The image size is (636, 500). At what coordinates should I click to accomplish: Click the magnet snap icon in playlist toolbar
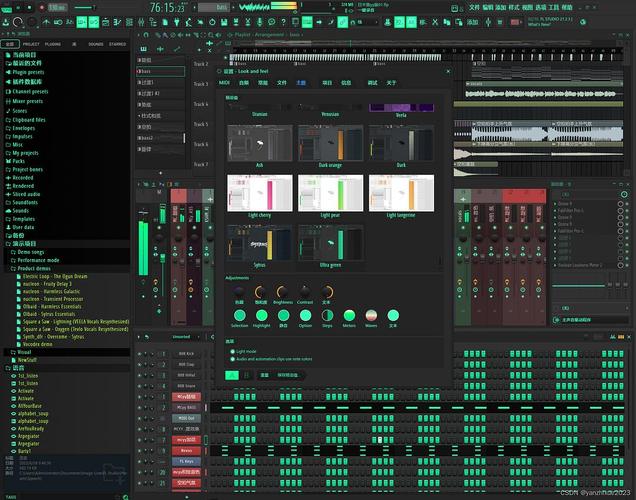click(x=146, y=35)
